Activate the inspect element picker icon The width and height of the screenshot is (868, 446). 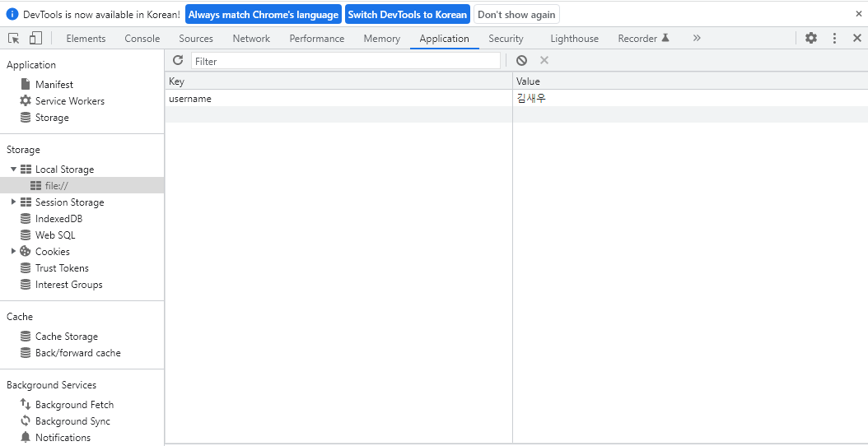pyautogui.click(x=14, y=38)
